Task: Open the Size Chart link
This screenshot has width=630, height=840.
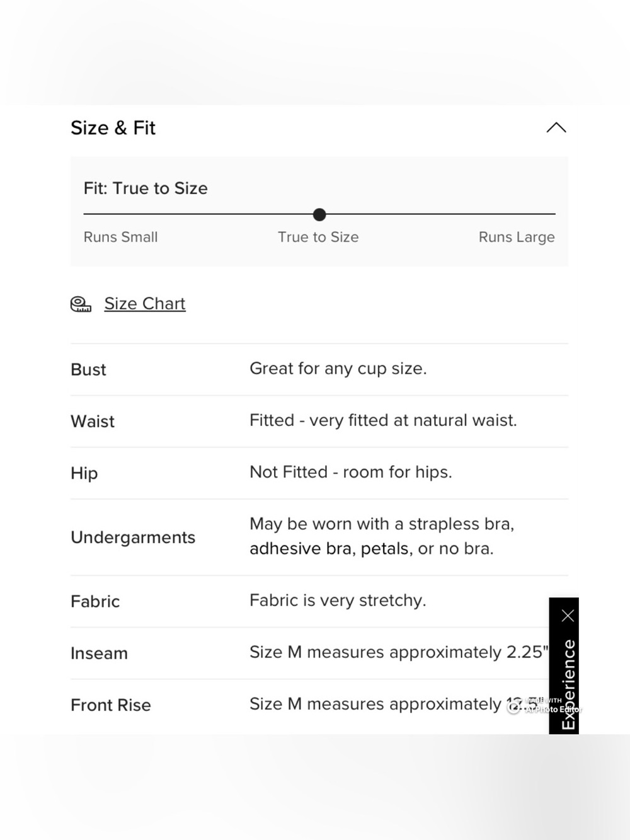Action: pyautogui.click(x=145, y=304)
